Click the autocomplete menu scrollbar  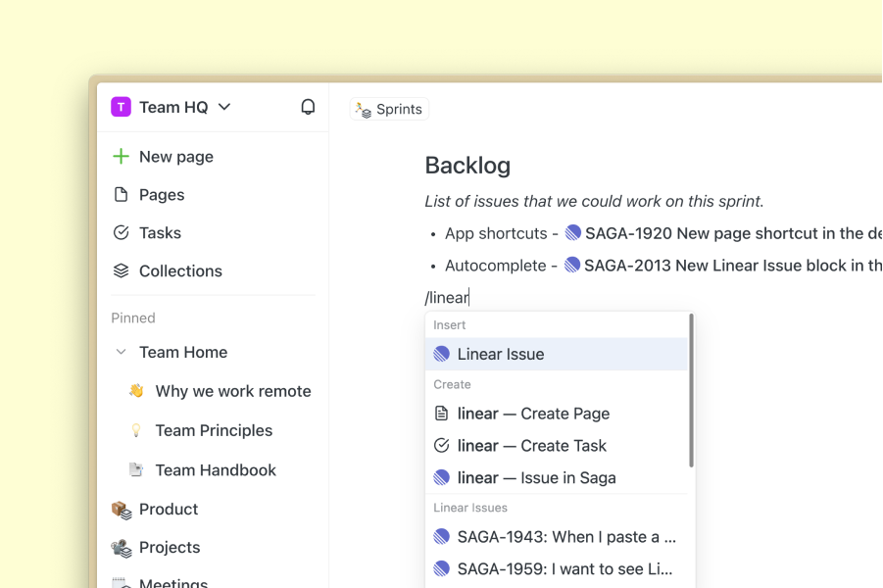tap(692, 392)
